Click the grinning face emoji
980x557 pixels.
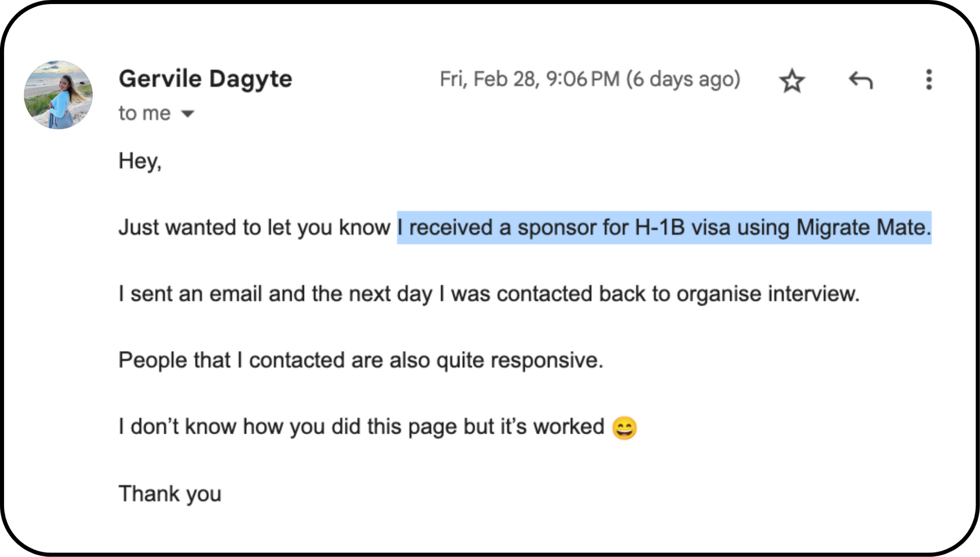click(624, 428)
